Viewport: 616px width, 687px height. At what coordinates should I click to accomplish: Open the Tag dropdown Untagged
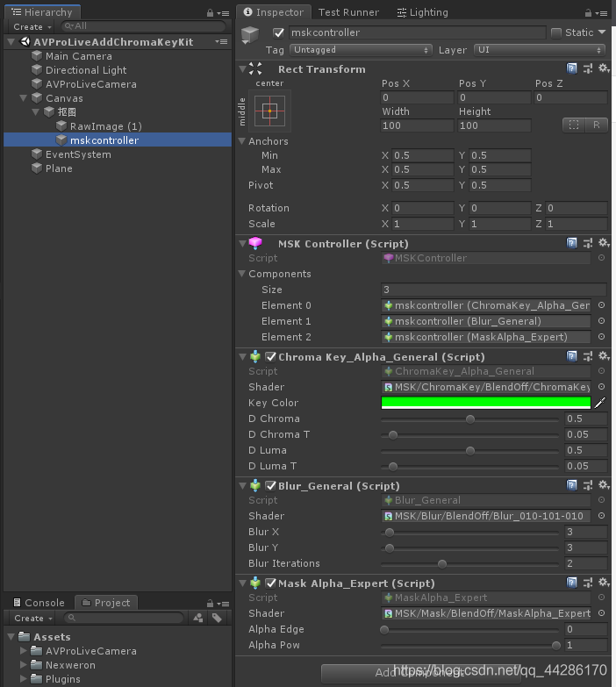coord(361,50)
